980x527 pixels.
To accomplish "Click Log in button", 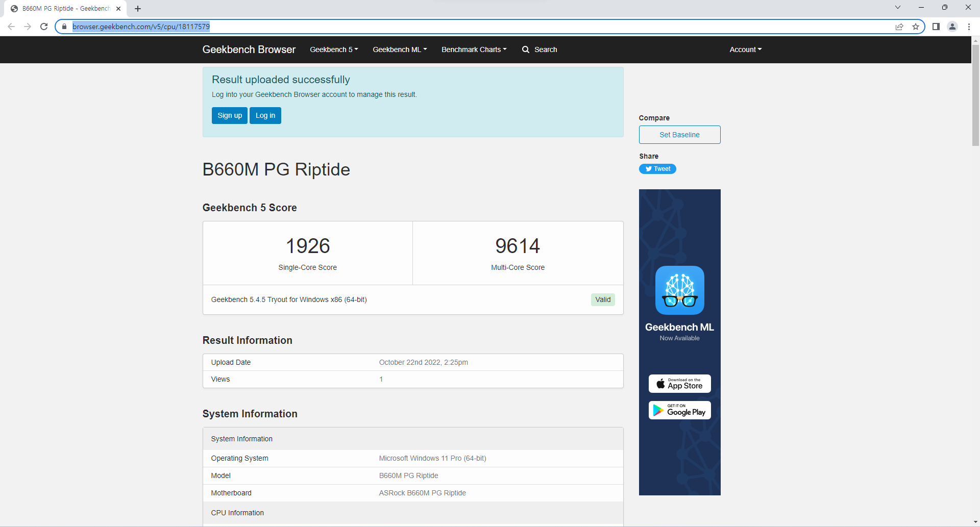I will click(x=265, y=115).
